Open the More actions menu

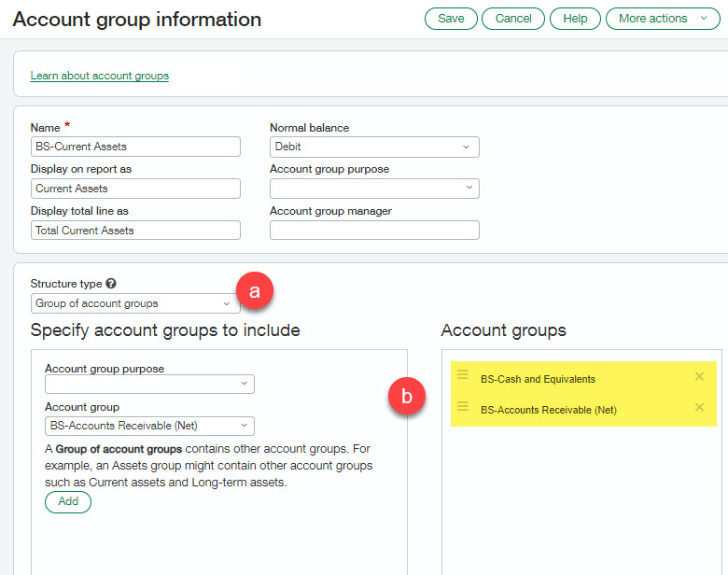(x=663, y=19)
